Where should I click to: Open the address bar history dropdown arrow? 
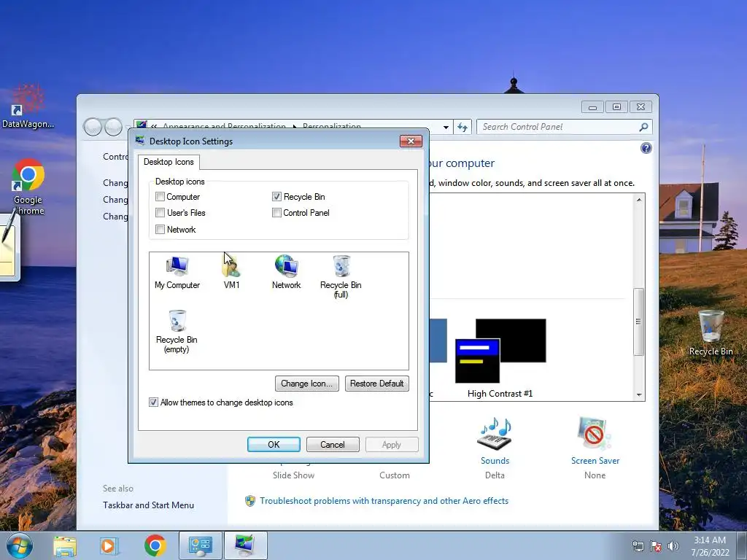tap(446, 127)
